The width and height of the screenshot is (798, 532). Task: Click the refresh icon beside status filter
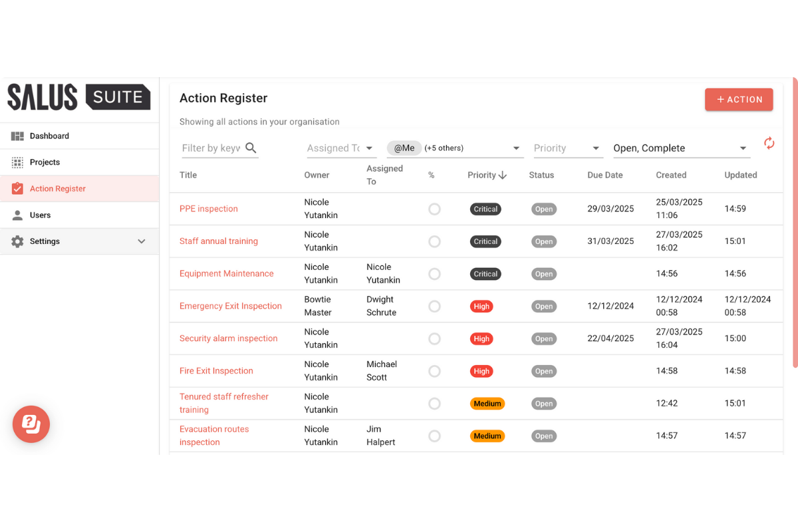(769, 143)
